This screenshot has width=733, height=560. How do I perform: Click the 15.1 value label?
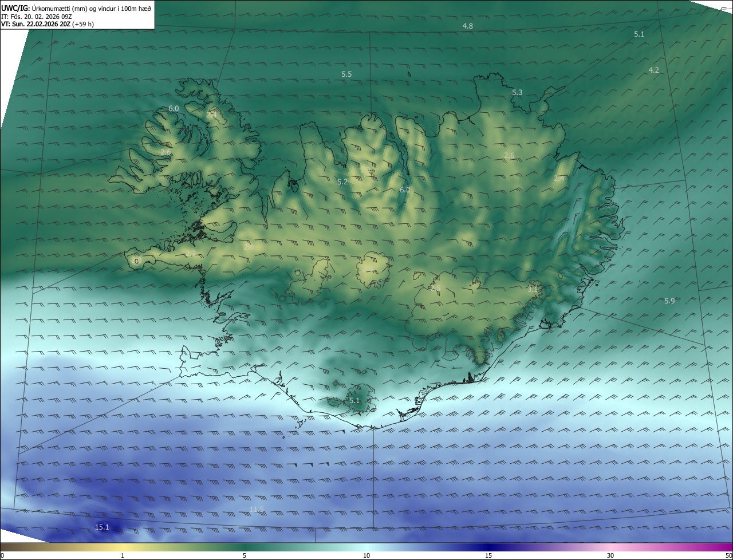102,527
